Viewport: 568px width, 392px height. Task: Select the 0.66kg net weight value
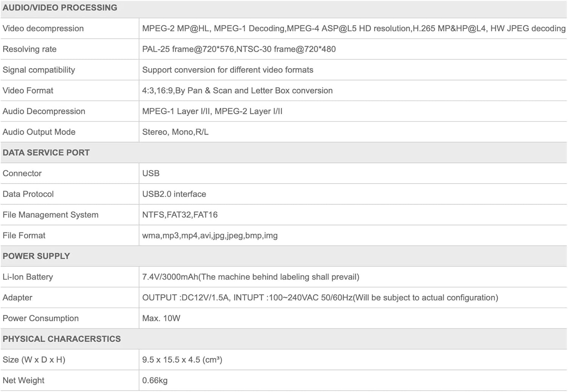click(x=155, y=380)
